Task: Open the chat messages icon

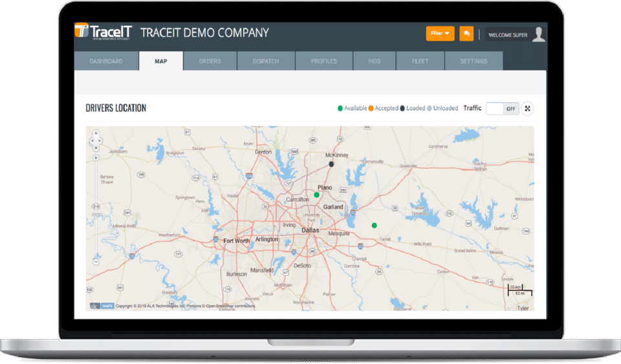Action: [x=466, y=33]
